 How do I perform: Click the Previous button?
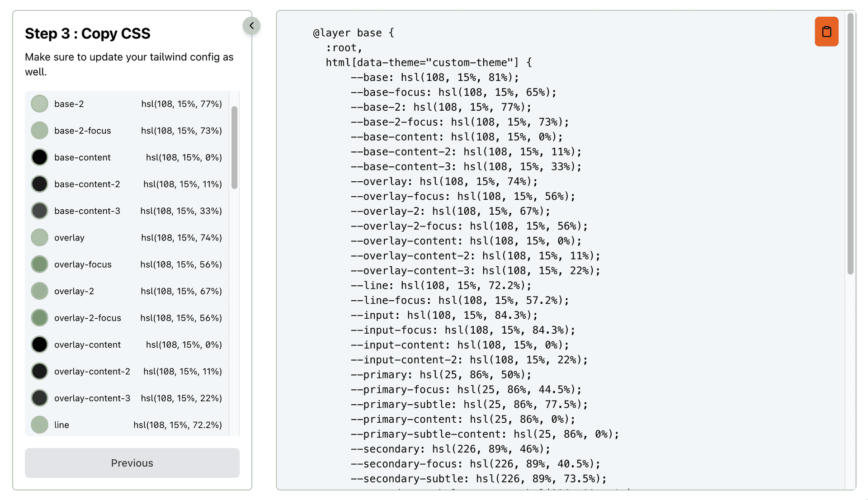[x=132, y=462]
